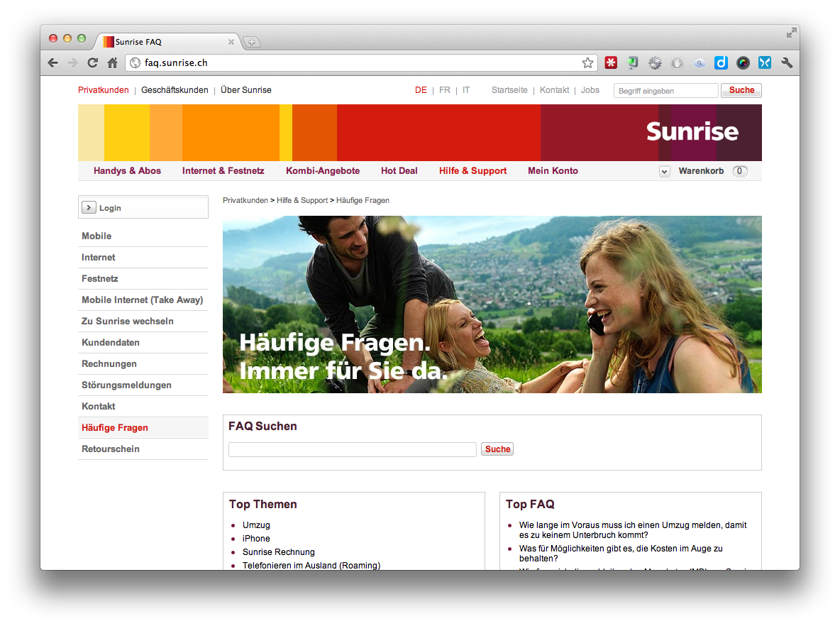840x626 pixels.
Task: Click the dark color wheel extension icon
Action: [743, 62]
